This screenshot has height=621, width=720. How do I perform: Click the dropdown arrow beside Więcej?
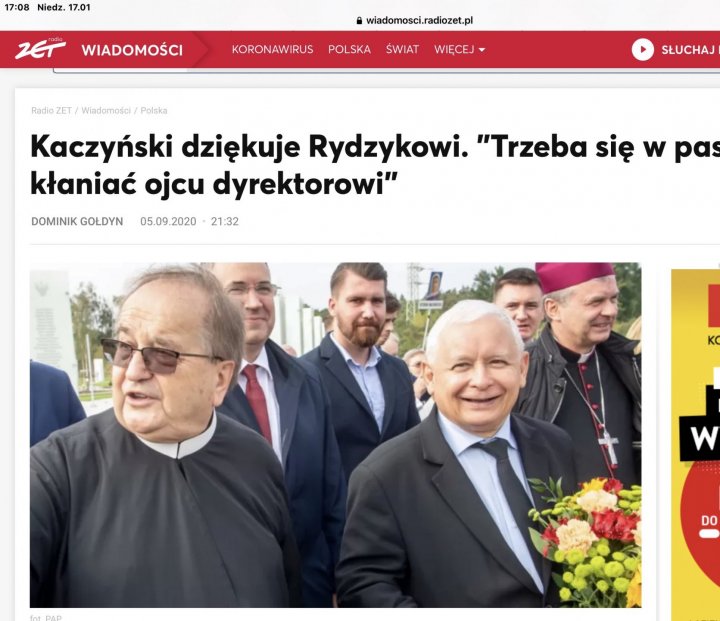482,50
